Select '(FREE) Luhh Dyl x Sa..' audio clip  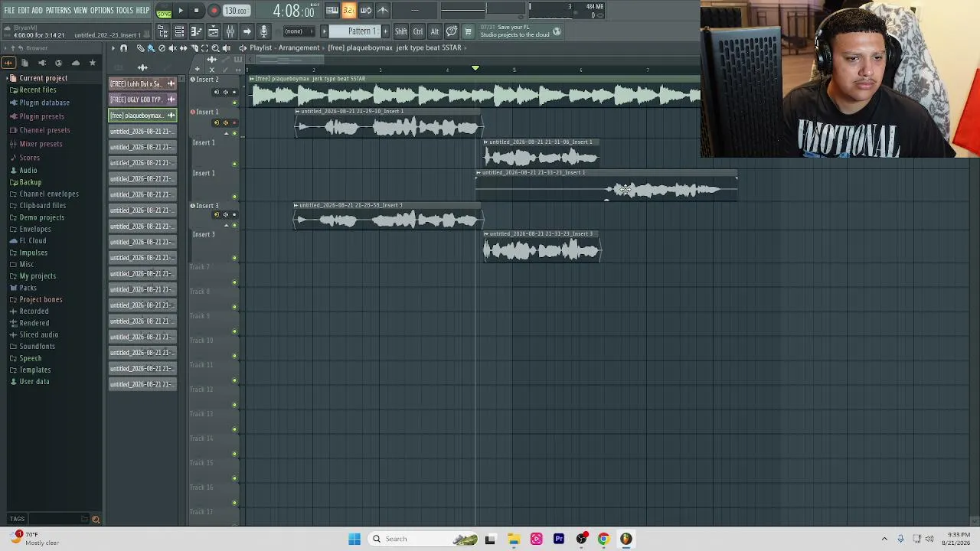tap(142, 84)
